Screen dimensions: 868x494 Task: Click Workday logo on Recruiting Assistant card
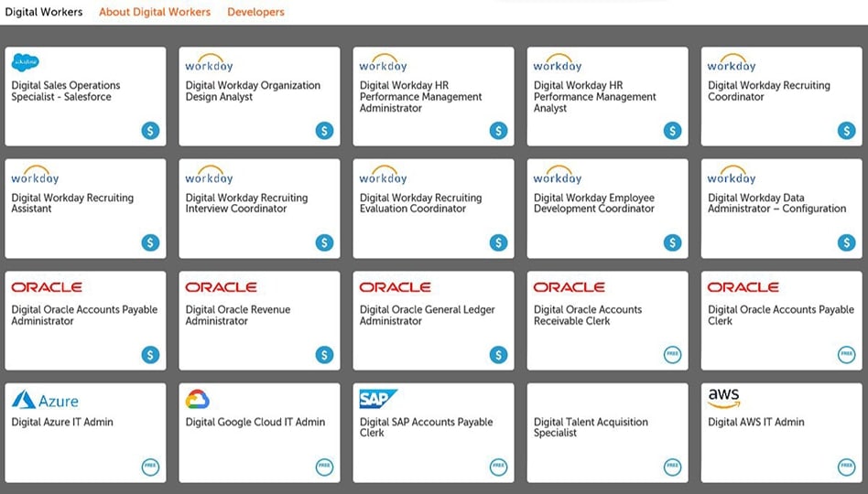click(x=35, y=175)
